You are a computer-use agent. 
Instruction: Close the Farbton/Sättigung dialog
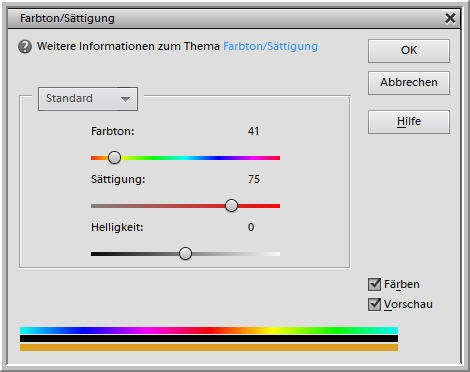(450, 18)
